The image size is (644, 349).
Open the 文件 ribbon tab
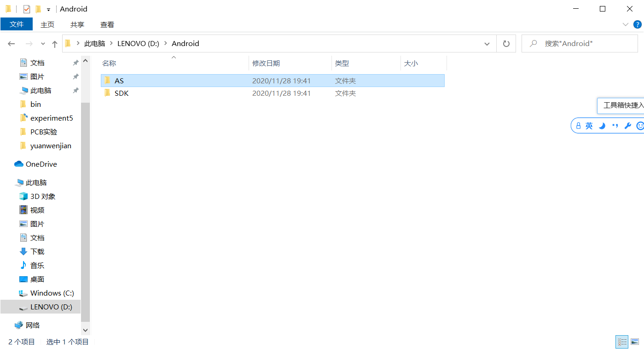(x=17, y=24)
